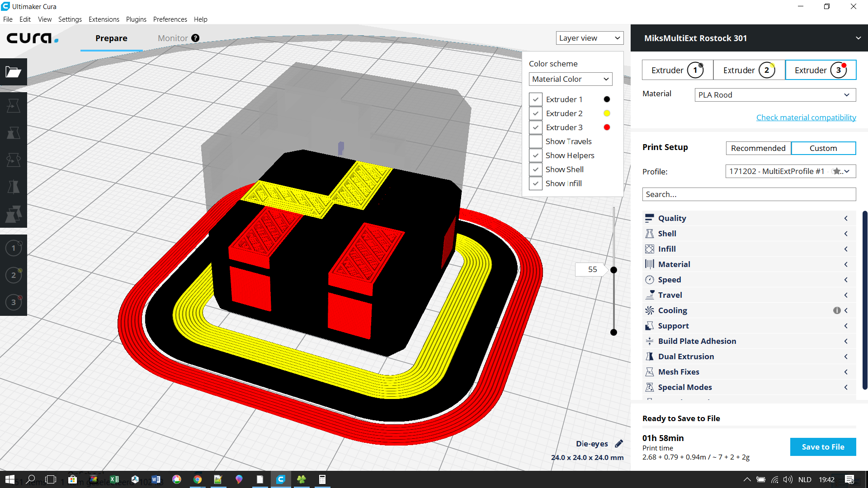
Task: Open Word from the taskbar
Action: coord(156,479)
